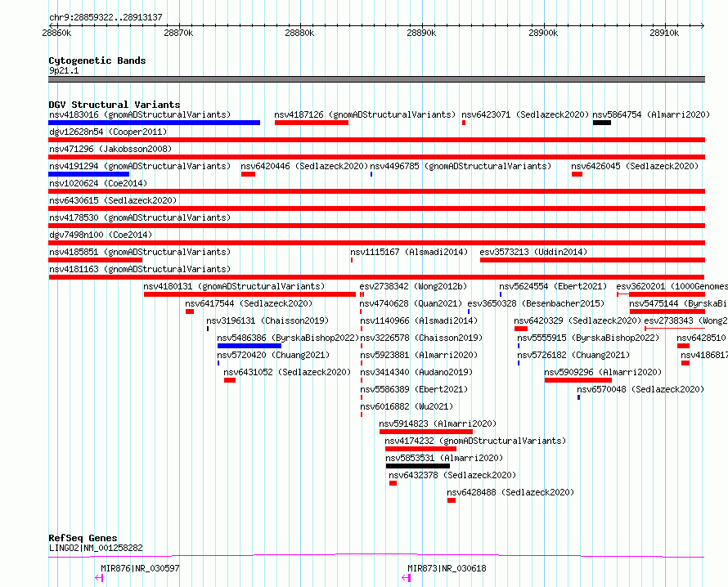
Task: Click the black nsv5864754 variant bar
Action: 602,123
